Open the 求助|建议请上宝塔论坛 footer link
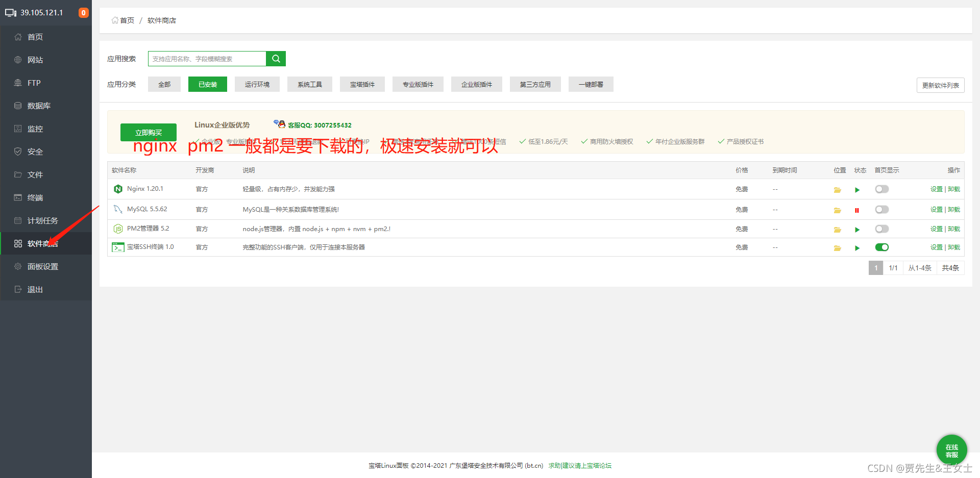The height and width of the screenshot is (478, 980). (x=580, y=465)
